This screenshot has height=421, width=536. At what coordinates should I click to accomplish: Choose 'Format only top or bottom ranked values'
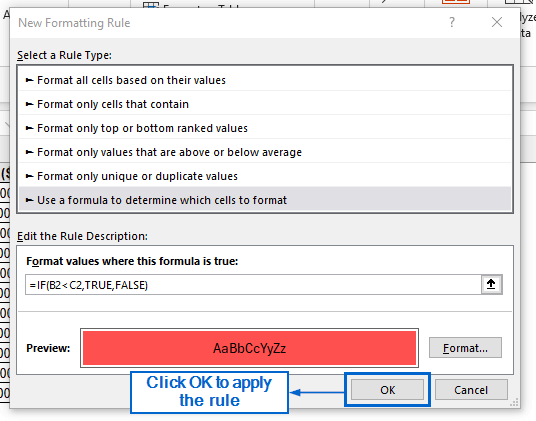click(x=265, y=128)
